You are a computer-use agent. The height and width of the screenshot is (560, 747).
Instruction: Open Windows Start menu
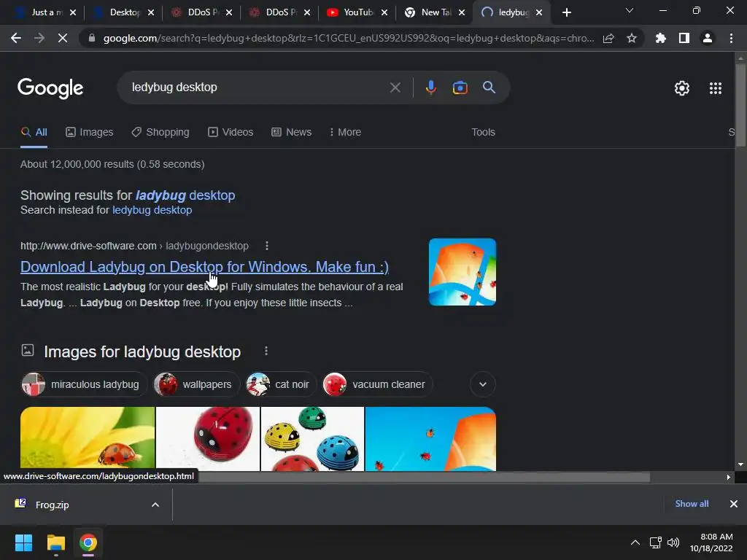pos(23,542)
